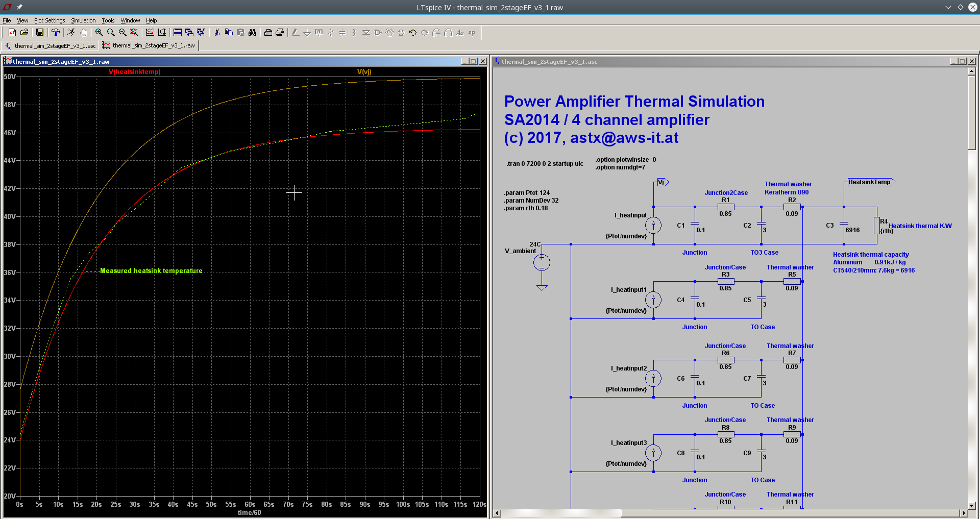Click schematic vertical scrollbar down arrow
Viewport: 980px width, 519px height.
[972, 505]
